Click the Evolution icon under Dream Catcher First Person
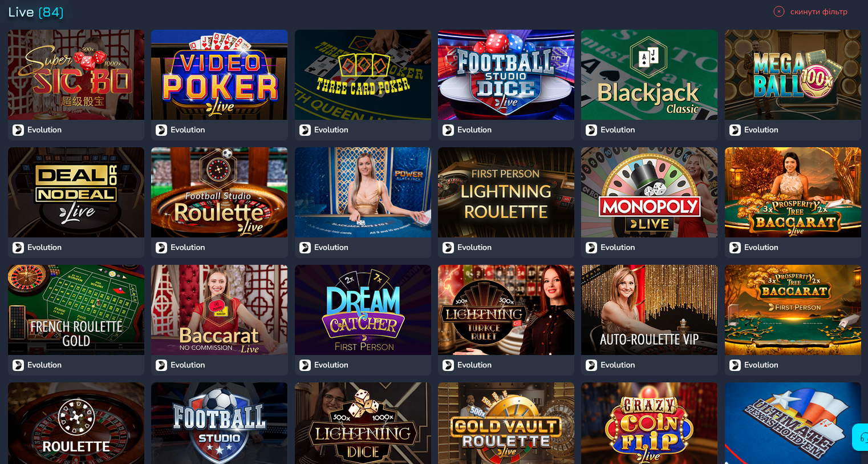 [x=305, y=365]
